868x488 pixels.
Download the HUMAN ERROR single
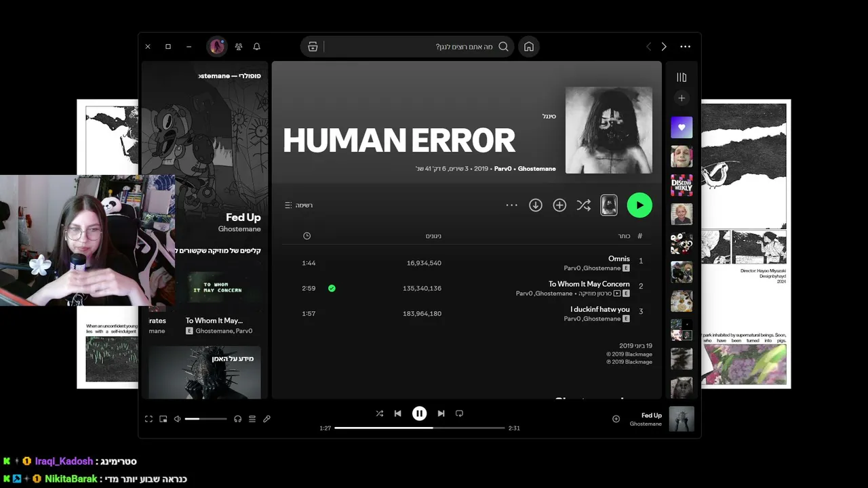pos(536,205)
